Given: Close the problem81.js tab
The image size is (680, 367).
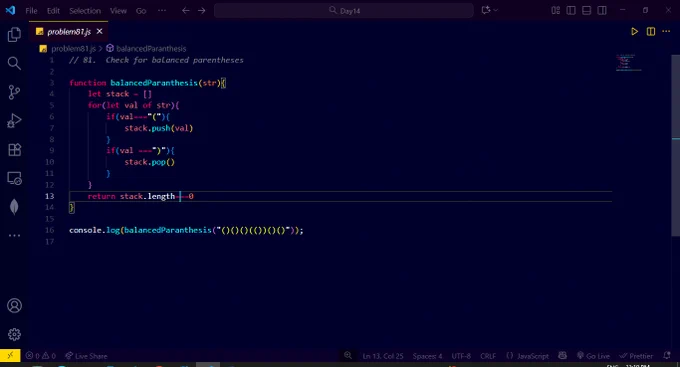Looking at the screenshot, I should click(99, 31).
